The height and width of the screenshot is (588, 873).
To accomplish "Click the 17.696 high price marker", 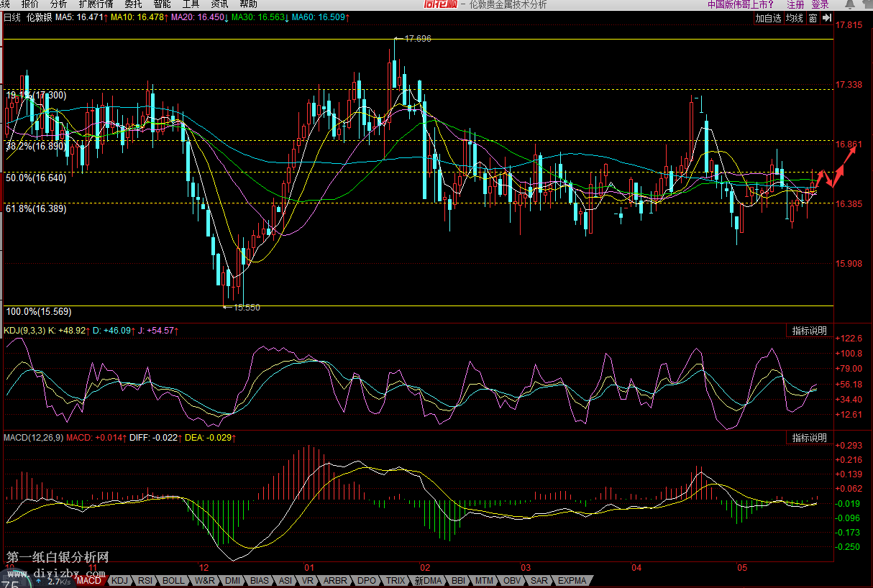I will click(417, 39).
